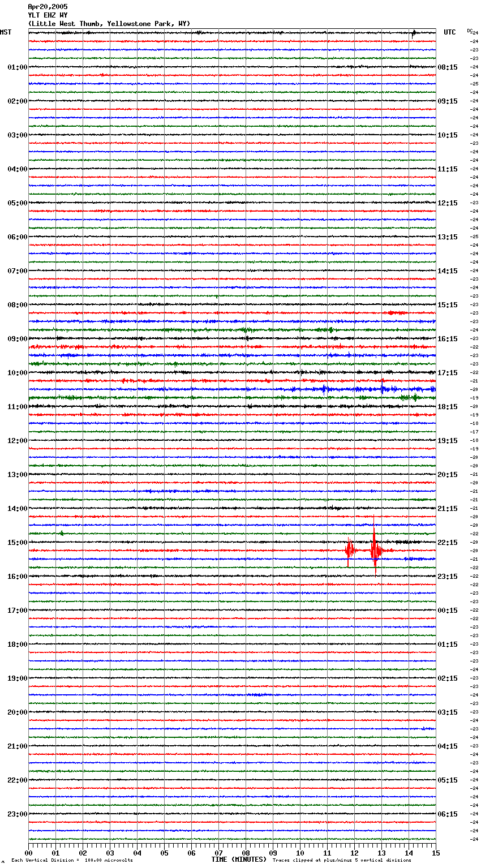Click the "(Little West Thumb, Yellowstone Park, WY)" subtitle
Viewport: 481px width, 868px height.
109,24
